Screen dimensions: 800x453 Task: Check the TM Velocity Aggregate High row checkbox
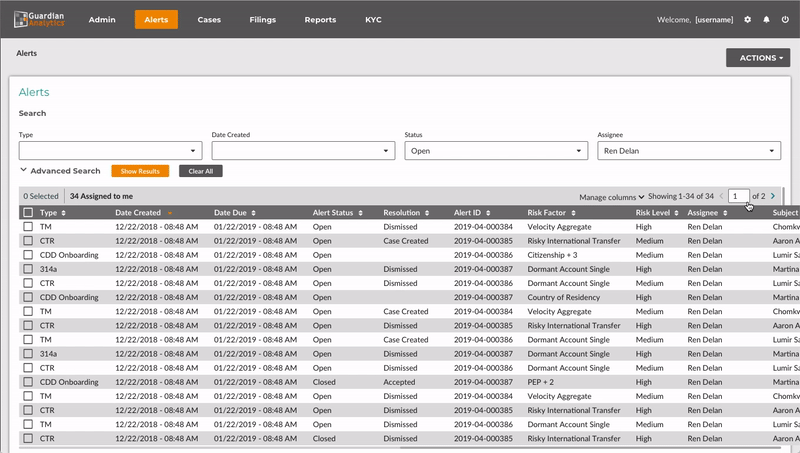click(28, 226)
